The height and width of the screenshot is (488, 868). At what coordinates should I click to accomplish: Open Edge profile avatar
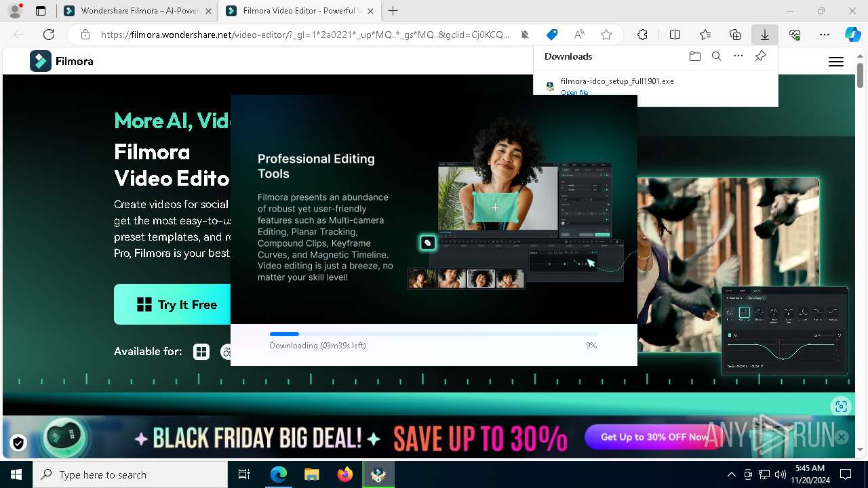click(x=14, y=11)
